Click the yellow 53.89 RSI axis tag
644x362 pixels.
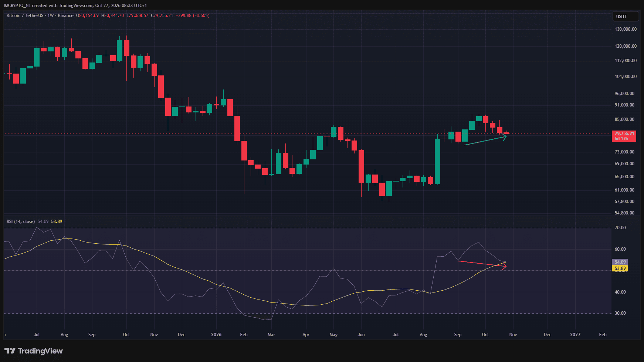[620, 268]
